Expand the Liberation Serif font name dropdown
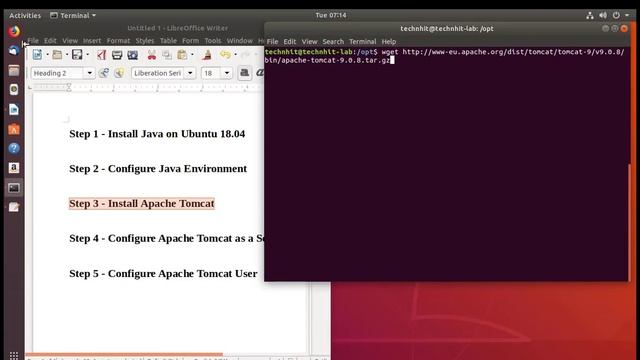The image size is (640, 360). 190,73
